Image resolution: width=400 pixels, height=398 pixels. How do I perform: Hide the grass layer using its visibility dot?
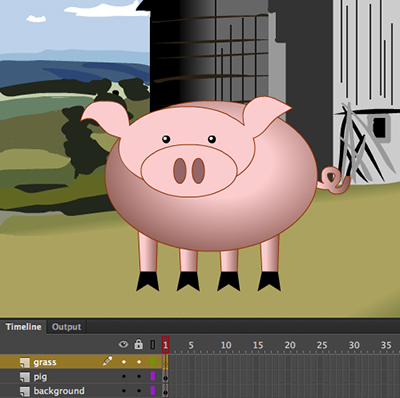tap(124, 362)
